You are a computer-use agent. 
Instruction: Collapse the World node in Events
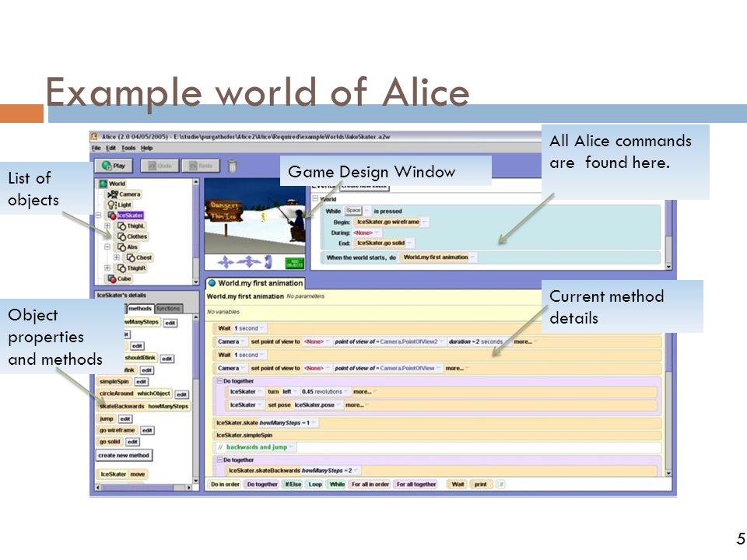tap(315, 198)
